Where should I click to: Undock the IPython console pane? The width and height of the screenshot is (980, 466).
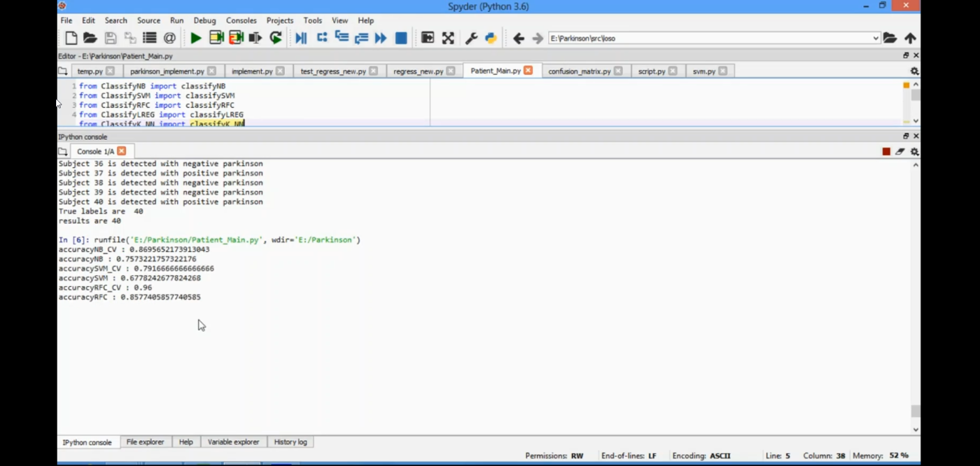tap(906, 136)
